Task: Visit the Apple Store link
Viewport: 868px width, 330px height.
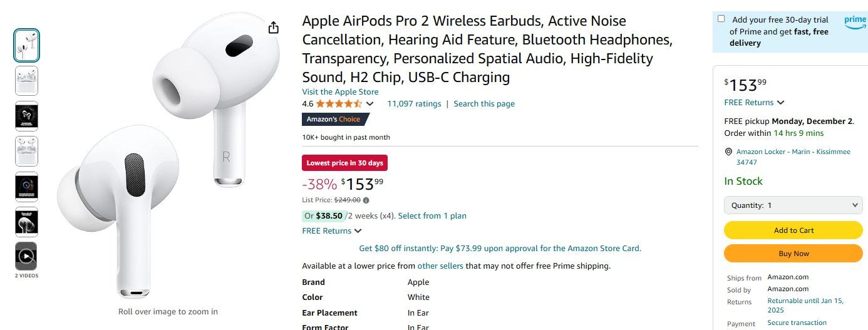Action: (x=340, y=92)
